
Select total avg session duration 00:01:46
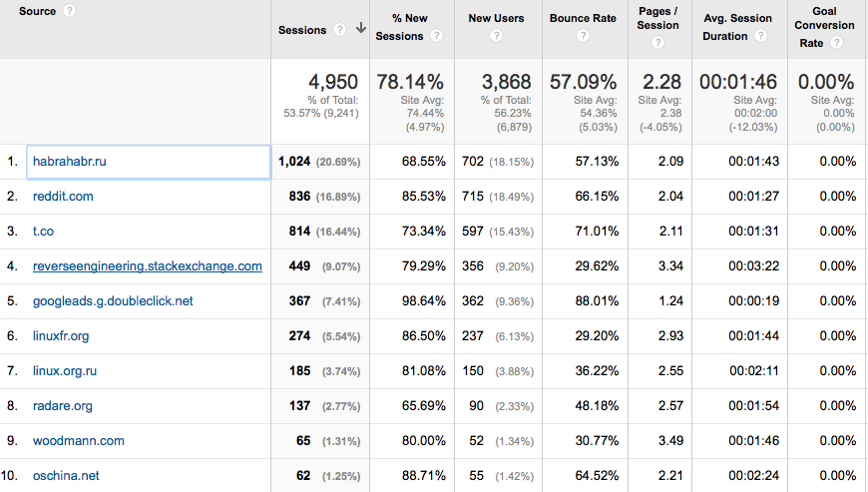click(x=738, y=82)
